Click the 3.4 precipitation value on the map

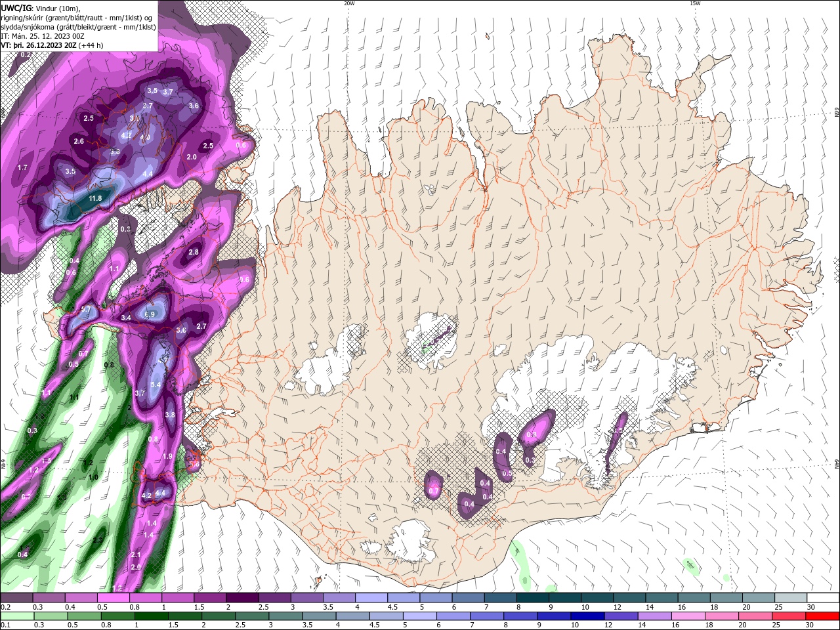tap(126, 318)
